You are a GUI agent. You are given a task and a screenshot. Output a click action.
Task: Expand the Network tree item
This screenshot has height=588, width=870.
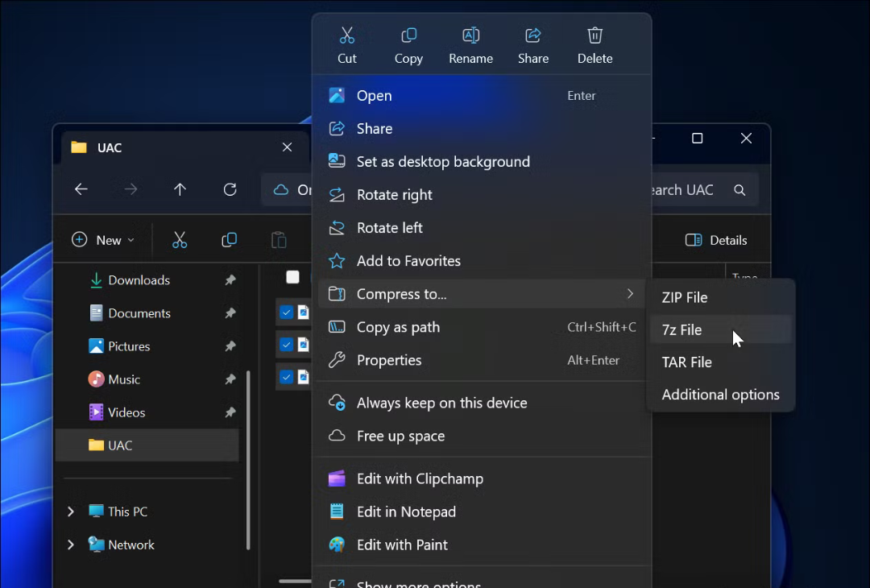click(70, 545)
